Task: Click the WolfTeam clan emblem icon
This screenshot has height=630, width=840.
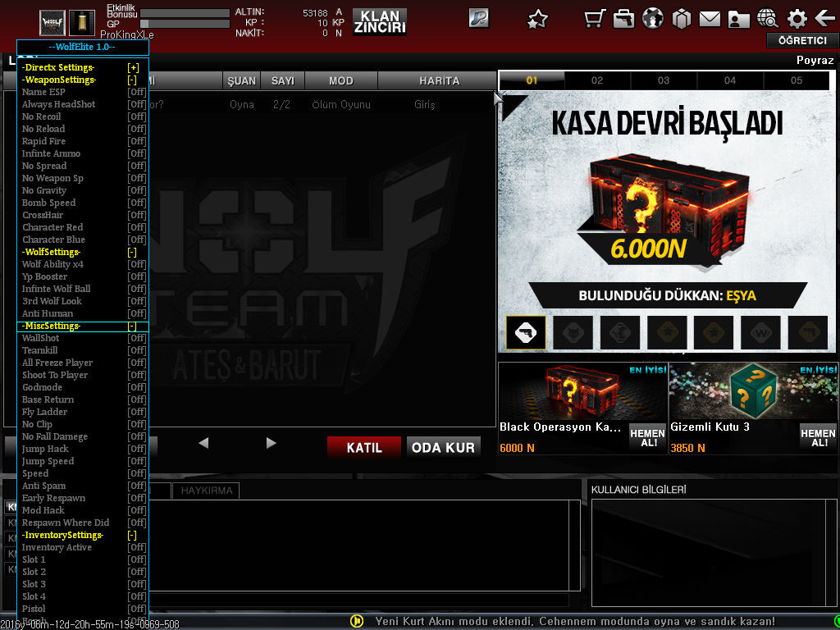Action: point(52,23)
